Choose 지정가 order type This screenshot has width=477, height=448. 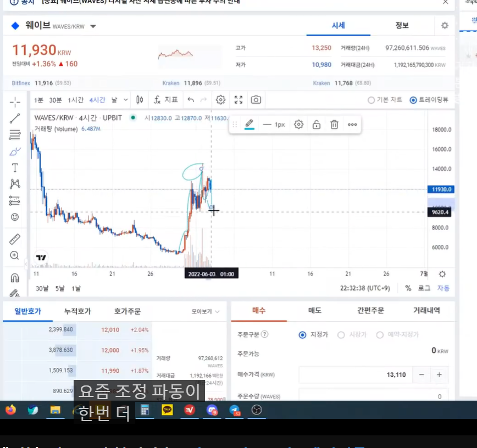coord(313,335)
